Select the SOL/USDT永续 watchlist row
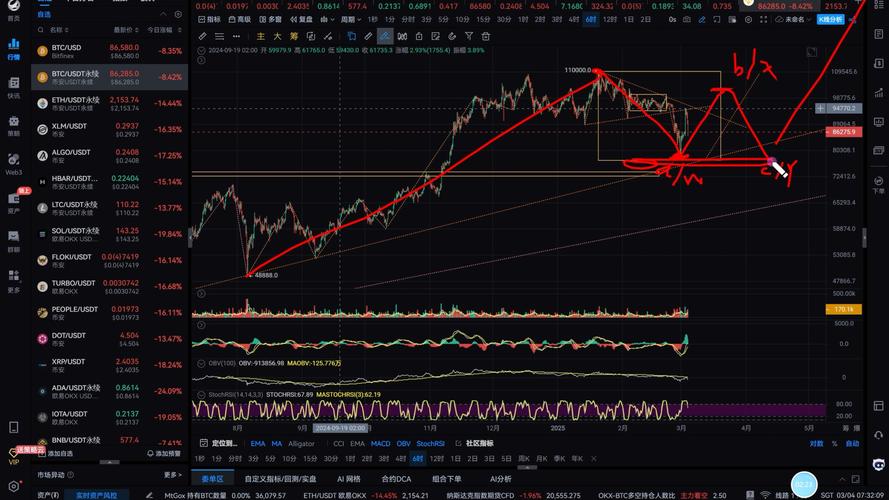The height and width of the screenshot is (500, 889). pyautogui.click(x=109, y=234)
